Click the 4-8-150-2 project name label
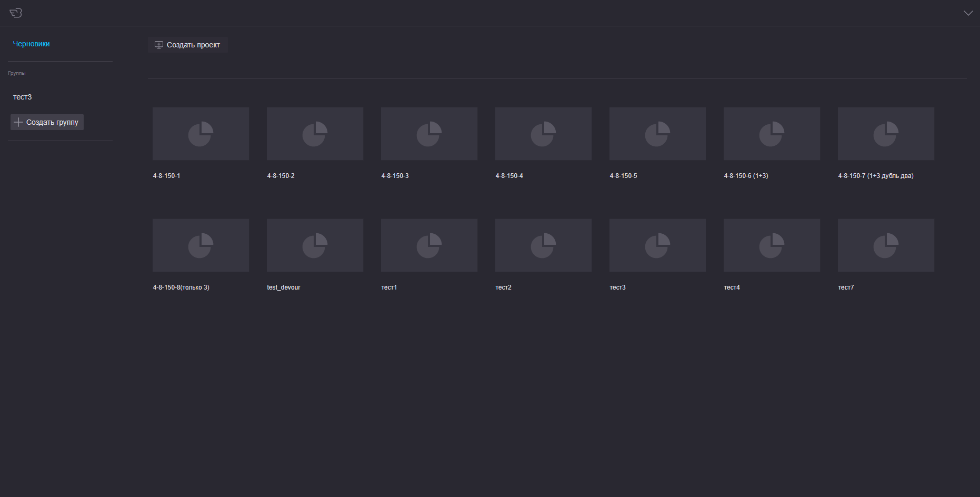Screen dimensions: 980x497 click(281, 176)
